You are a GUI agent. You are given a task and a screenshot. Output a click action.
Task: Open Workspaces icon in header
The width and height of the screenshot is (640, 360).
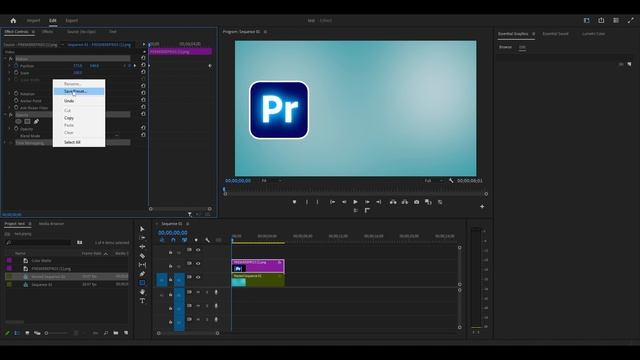click(x=587, y=20)
